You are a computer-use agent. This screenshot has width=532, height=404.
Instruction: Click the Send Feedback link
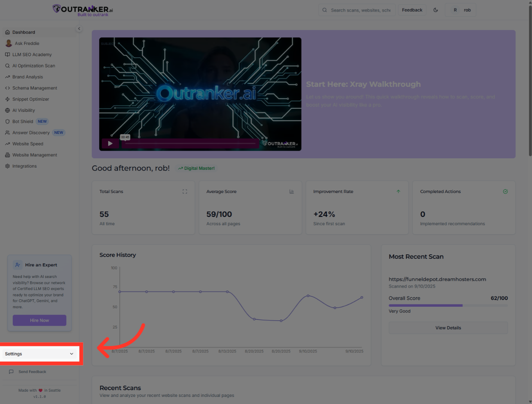point(32,372)
